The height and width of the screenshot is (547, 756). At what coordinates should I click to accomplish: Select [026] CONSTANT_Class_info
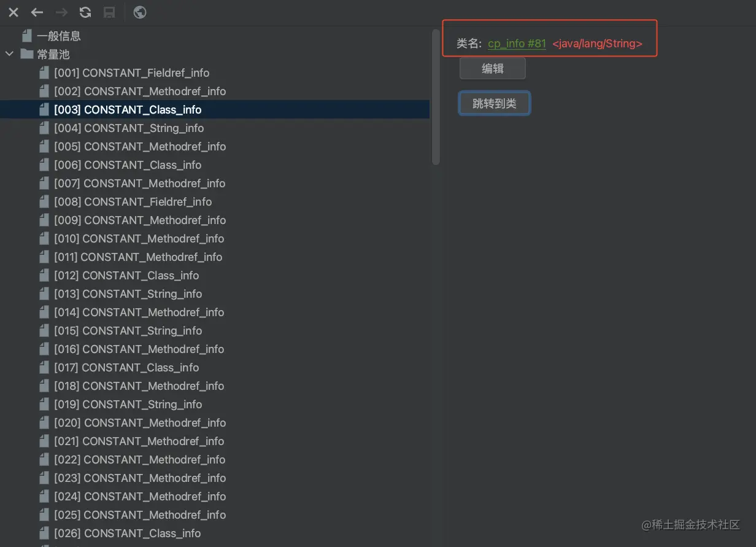215,533
